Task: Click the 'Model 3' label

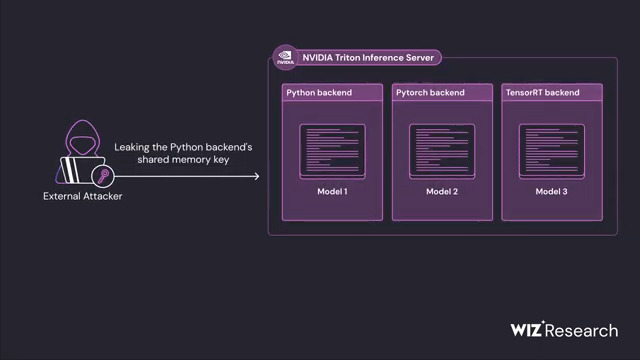Action: coord(551,191)
